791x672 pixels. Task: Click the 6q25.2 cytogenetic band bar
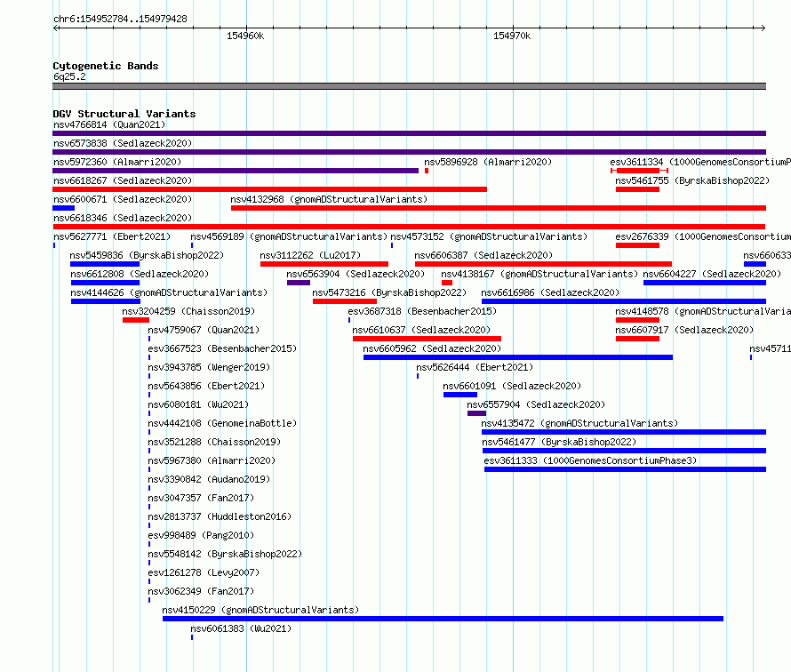(x=409, y=86)
